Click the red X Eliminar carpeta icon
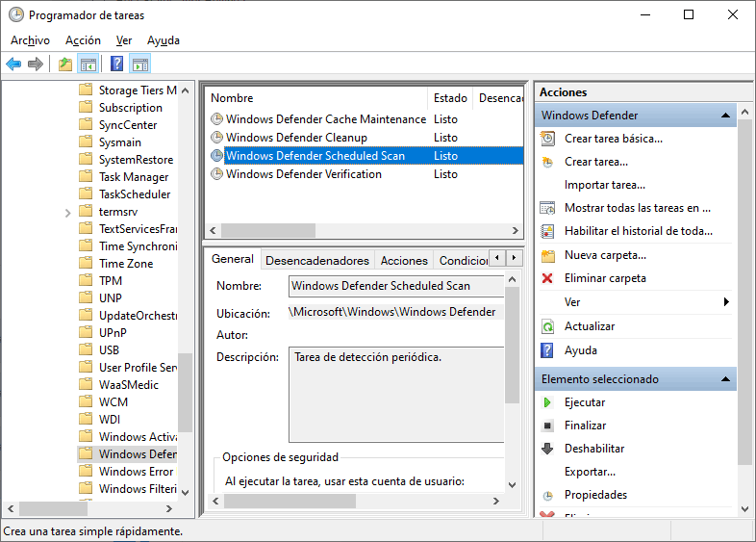 coord(547,278)
